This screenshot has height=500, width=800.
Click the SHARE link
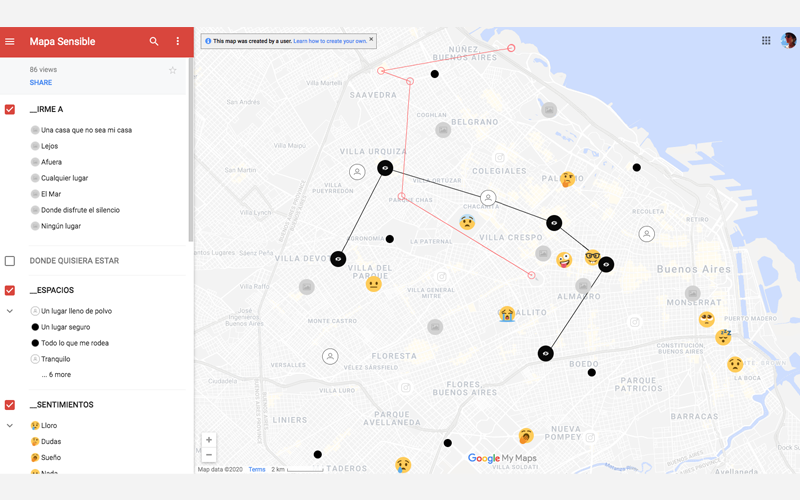[41, 83]
